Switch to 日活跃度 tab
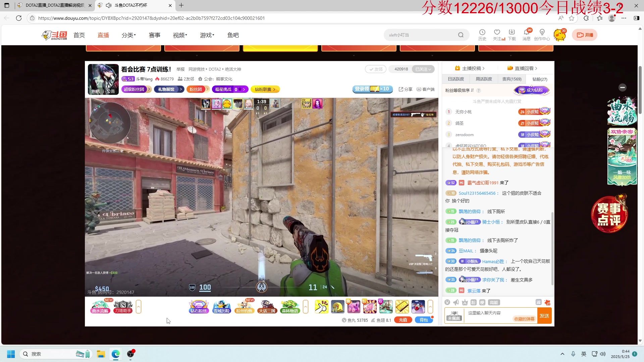The image size is (644, 362). click(x=456, y=79)
